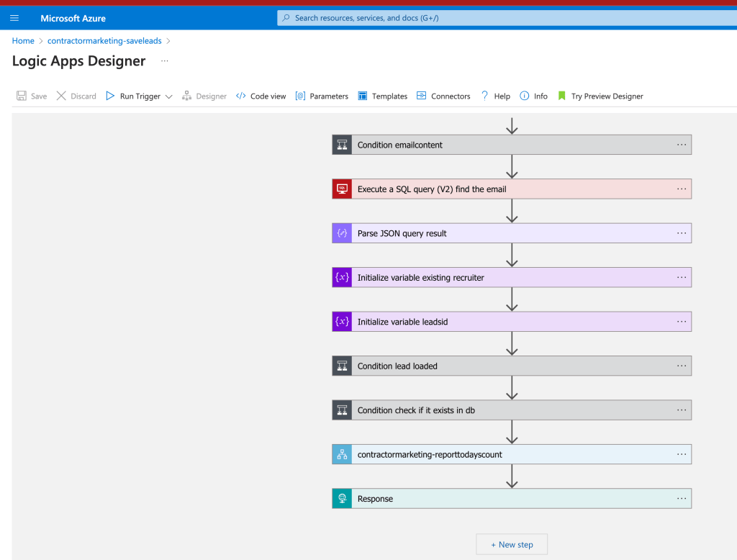The height and width of the screenshot is (560, 737).
Task: Click the Response step globe icon
Action: point(342,498)
